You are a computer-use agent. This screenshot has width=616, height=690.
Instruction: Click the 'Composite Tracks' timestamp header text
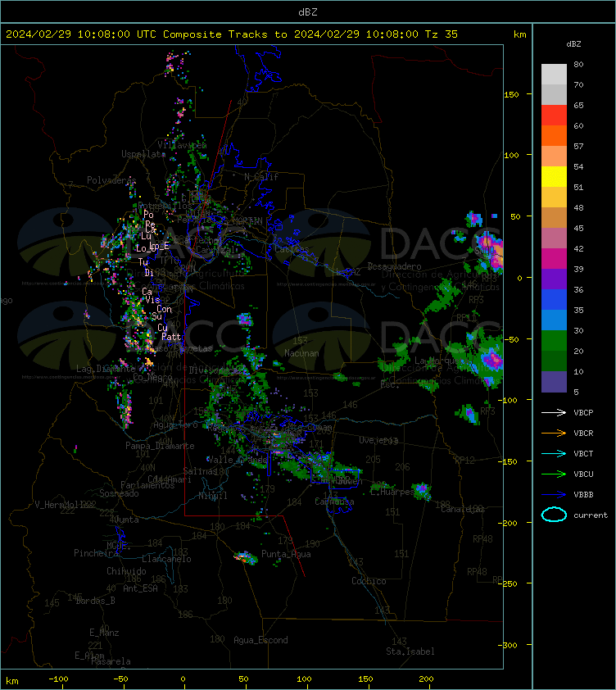(x=232, y=34)
